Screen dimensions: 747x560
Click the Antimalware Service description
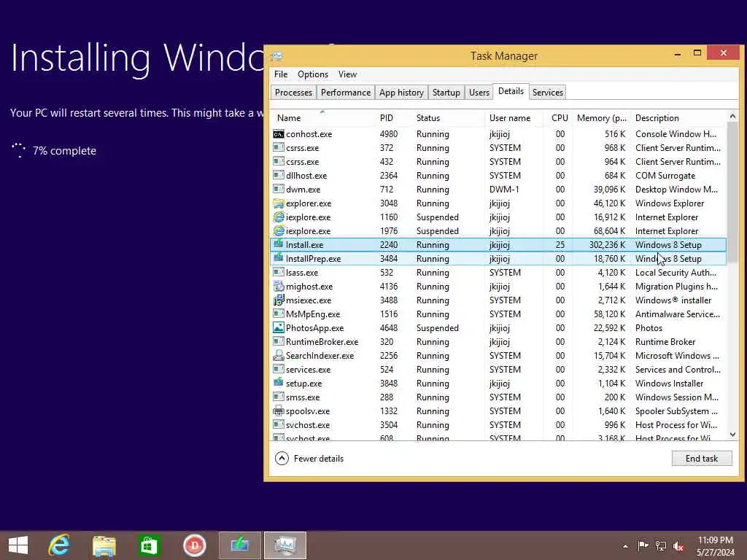[678, 314]
